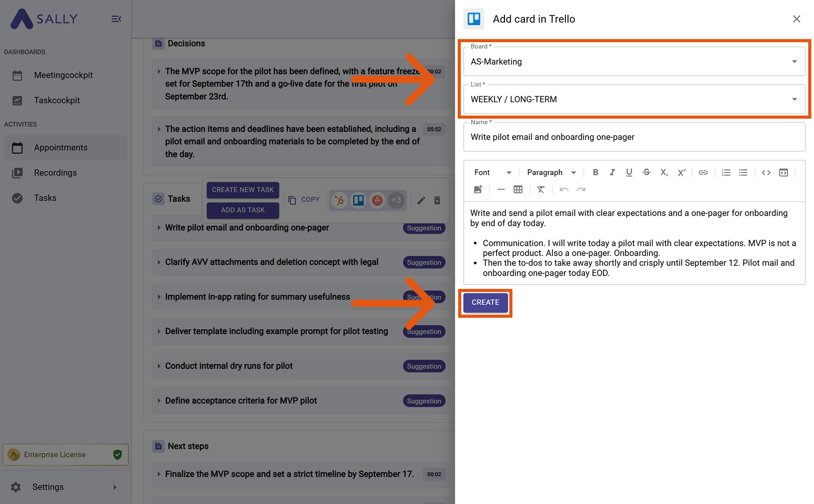Insert a link in the editor
This screenshot has height=504, width=814.
point(703,172)
